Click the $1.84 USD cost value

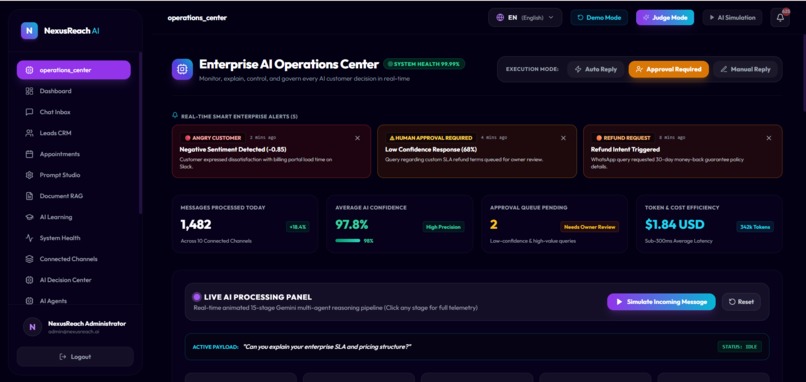(674, 225)
